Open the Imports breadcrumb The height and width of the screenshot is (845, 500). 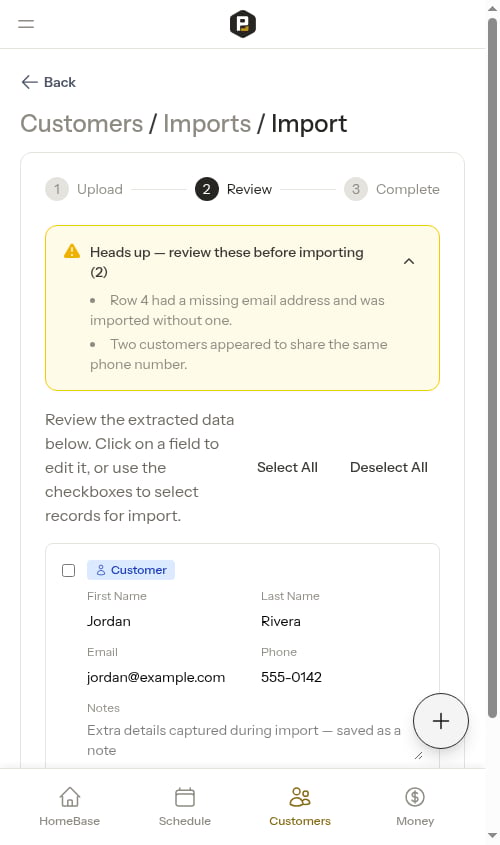click(207, 123)
